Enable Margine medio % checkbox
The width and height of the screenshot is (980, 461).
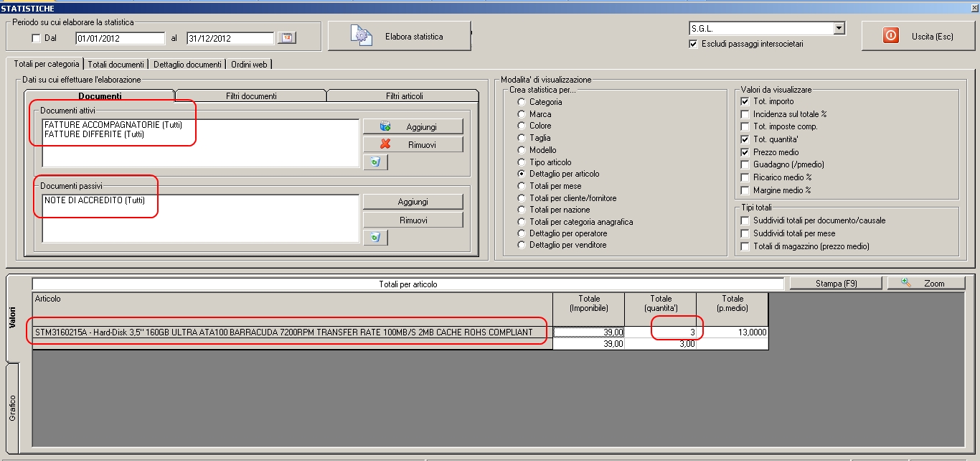coord(745,190)
